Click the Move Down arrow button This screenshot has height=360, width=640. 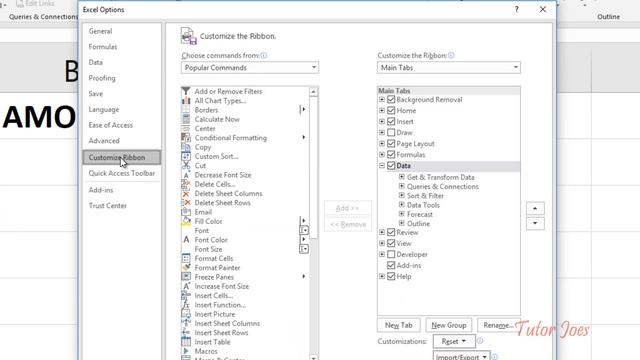(x=535, y=223)
